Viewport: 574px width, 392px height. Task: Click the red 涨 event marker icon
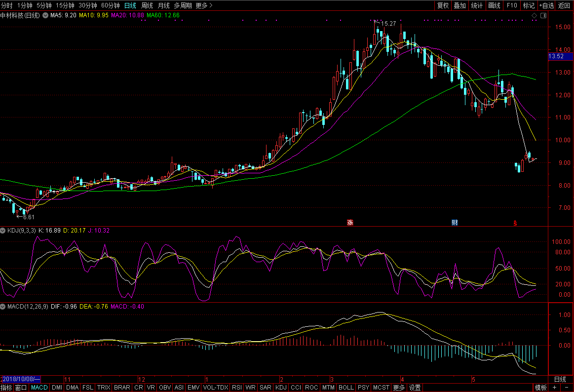click(x=350, y=223)
